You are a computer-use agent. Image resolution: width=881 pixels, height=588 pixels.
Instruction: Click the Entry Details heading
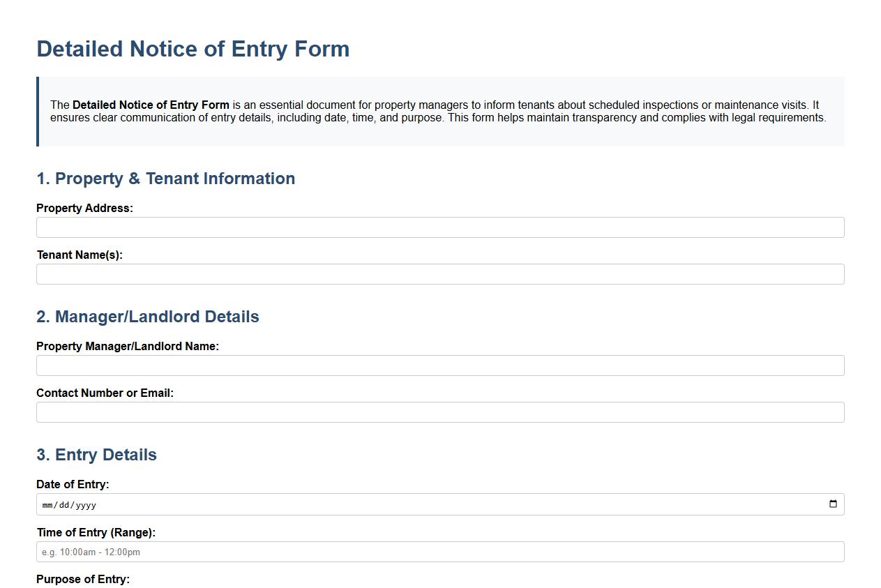(96, 454)
